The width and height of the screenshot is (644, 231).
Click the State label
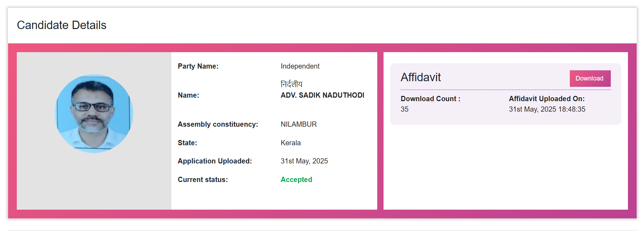click(x=187, y=143)
